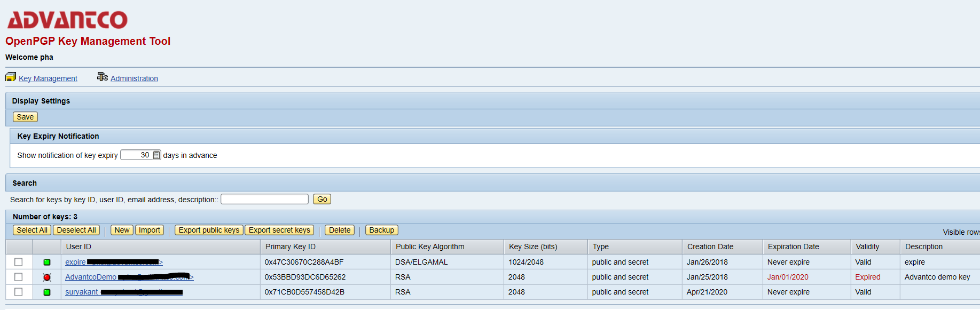The height and width of the screenshot is (310, 980).
Task: Click green valid status icon for suryakant key
Action: [47, 292]
